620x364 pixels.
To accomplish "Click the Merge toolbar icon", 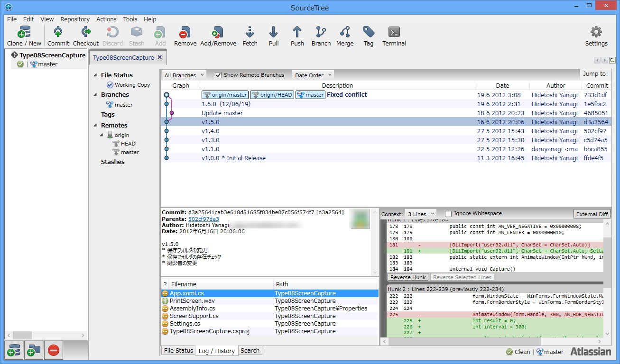I will 345,36.
